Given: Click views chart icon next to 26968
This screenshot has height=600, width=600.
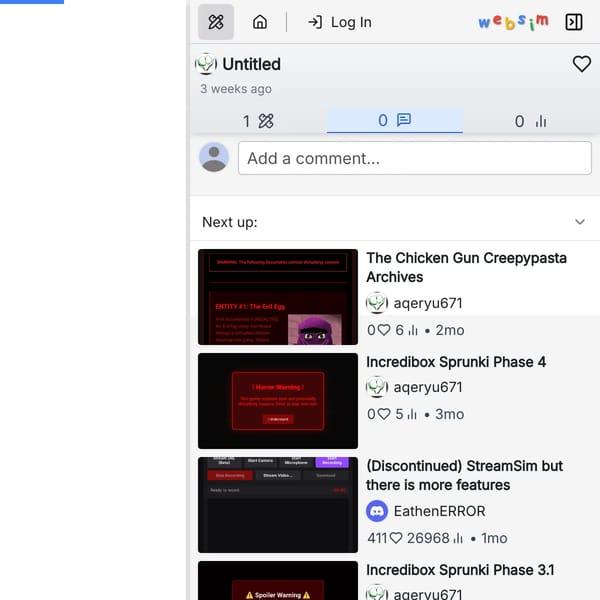Looking at the screenshot, I should pos(458,538).
